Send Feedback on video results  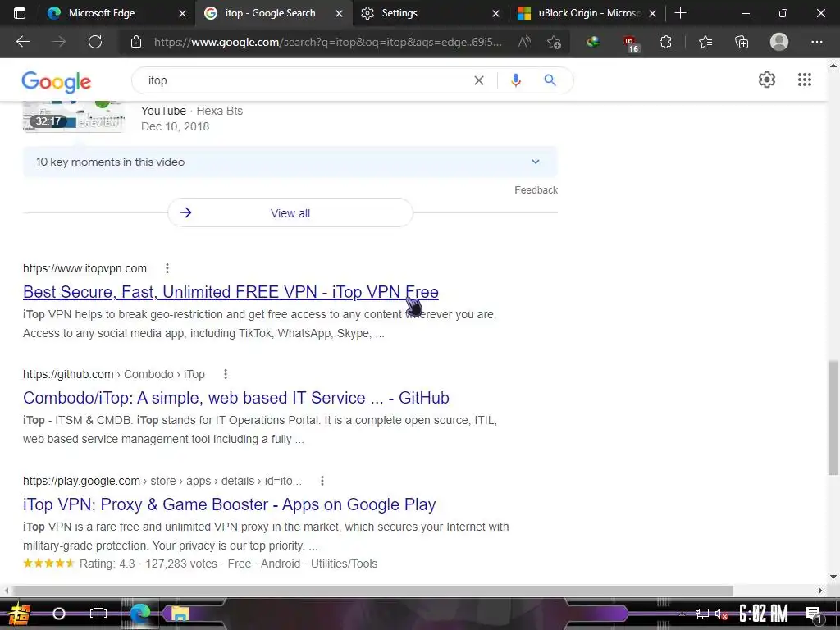point(536,190)
